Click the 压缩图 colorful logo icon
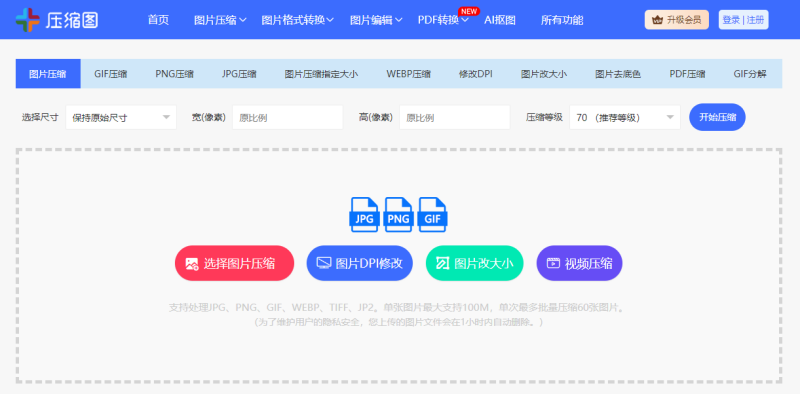Image resolution: width=800 pixels, height=394 pixels. coord(28,20)
